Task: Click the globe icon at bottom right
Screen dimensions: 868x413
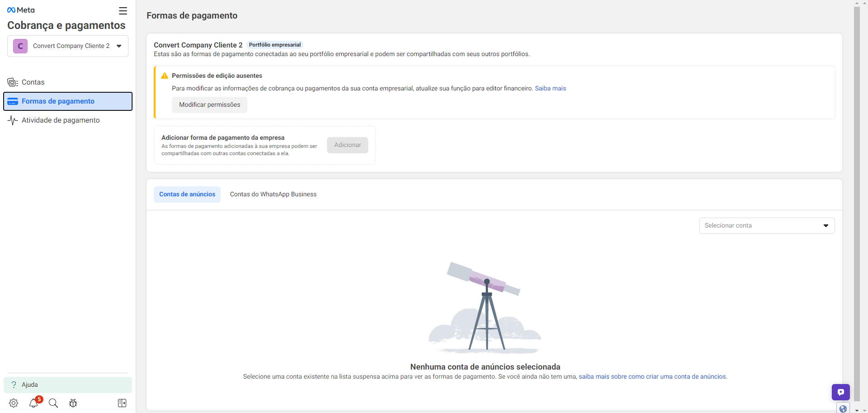Action: coord(843,408)
